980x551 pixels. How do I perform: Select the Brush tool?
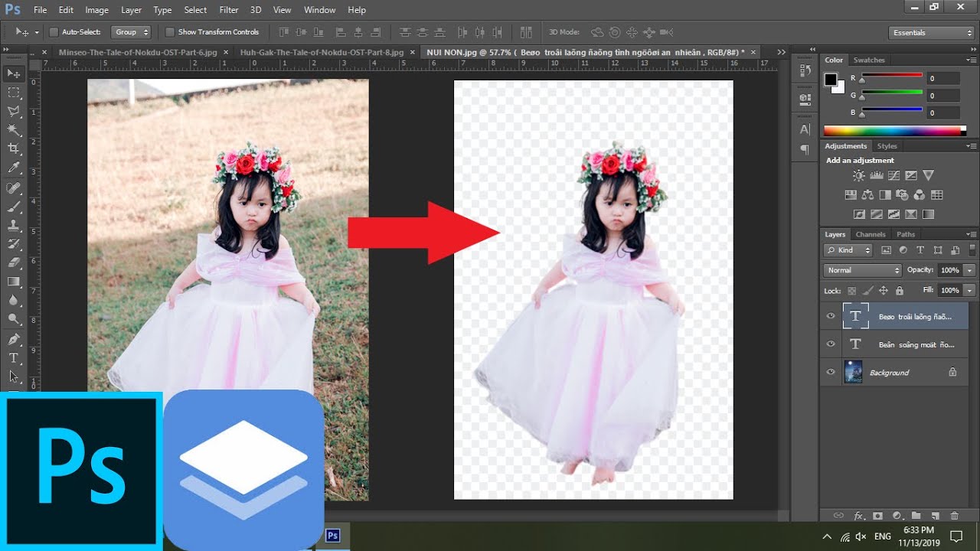pos(14,207)
